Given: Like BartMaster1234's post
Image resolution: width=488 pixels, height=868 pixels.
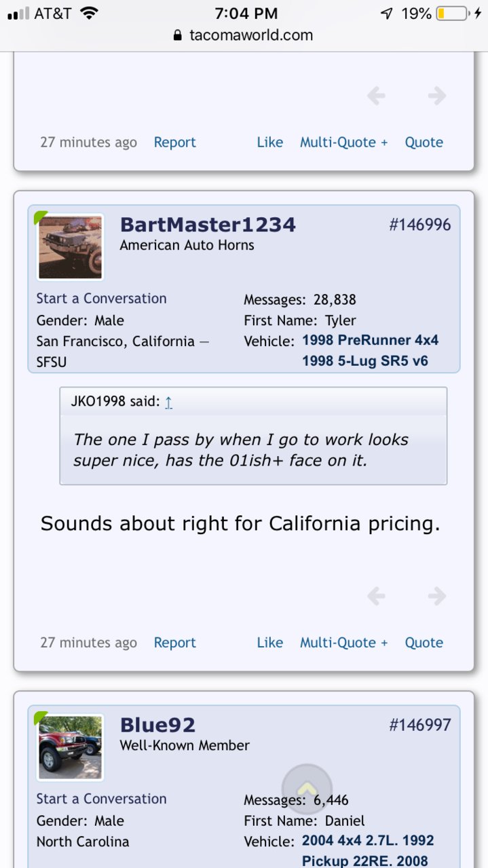Looking at the screenshot, I should point(270,643).
